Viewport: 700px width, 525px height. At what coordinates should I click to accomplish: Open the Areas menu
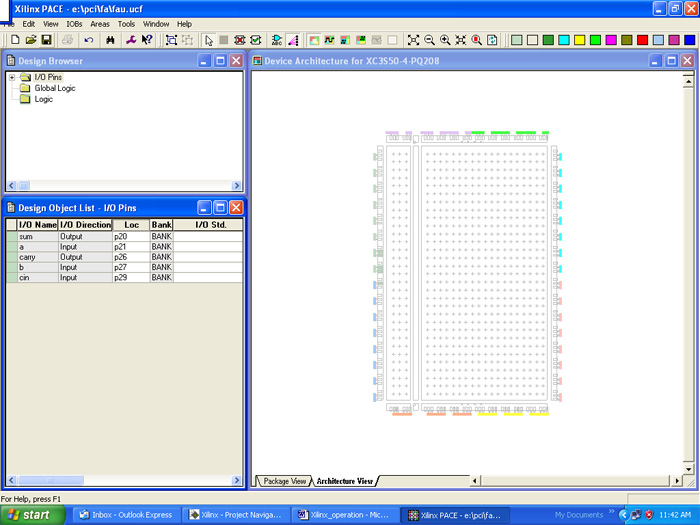(100, 24)
